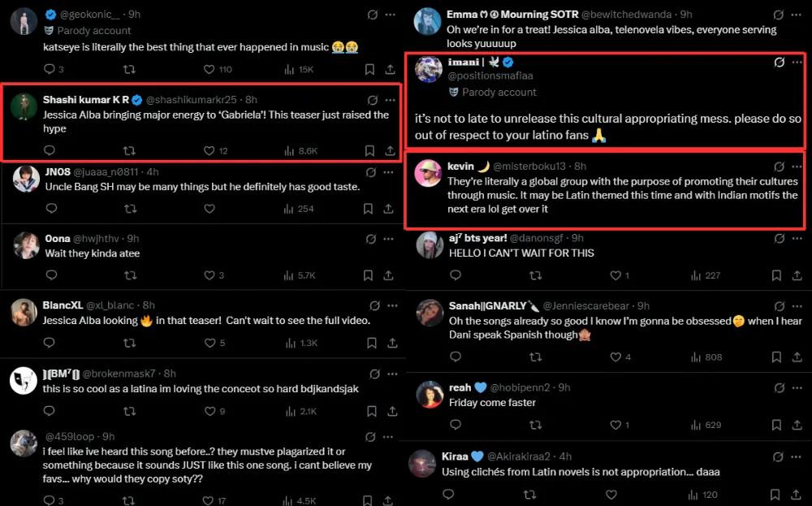This screenshot has height=506, width=812.
Task: Click Grok icon on Emma's tweet
Action: tap(779, 15)
